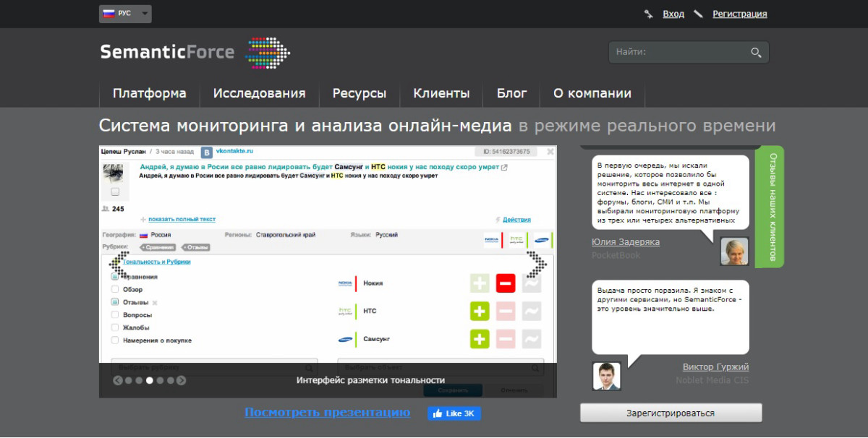Viewport: 868px width, 438px height.
Task: Click the Сравнения tag in the Рубрики row
Action: point(158,247)
